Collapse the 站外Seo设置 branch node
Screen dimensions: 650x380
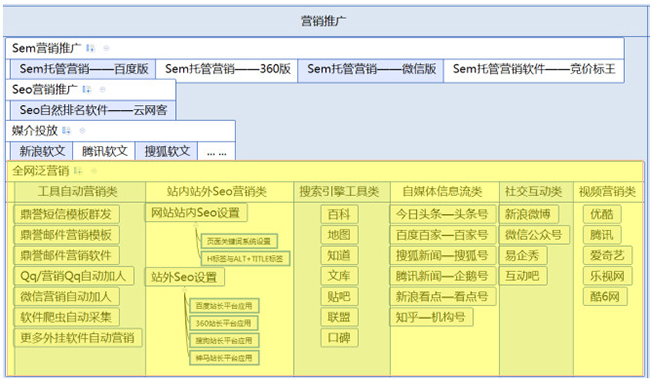coord(184,289)
